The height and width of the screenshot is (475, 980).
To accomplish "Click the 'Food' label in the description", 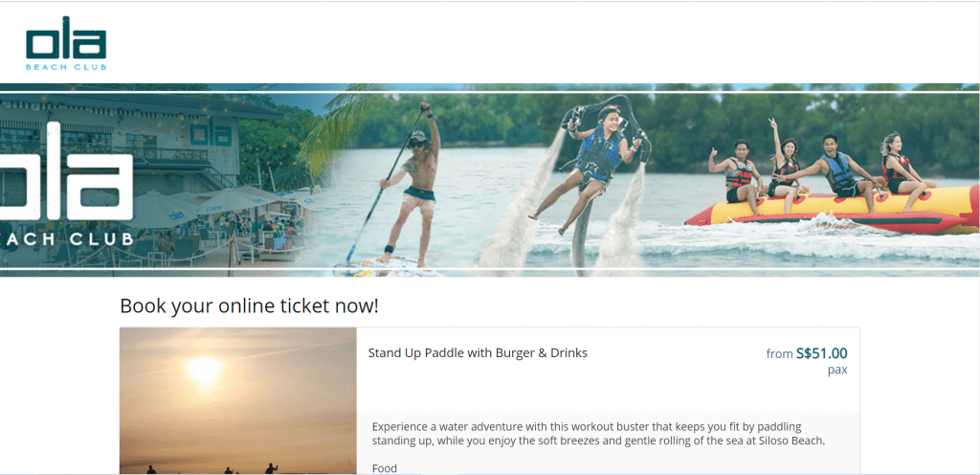I will click(x=385, y=468).
